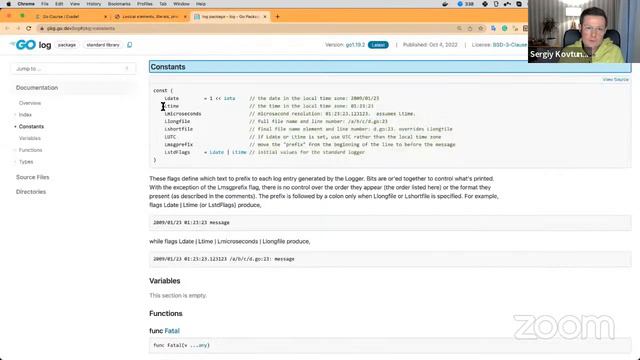Screen dimensions: 640x360
Task: Go to Overview in the sidebar
Action: 30,103
